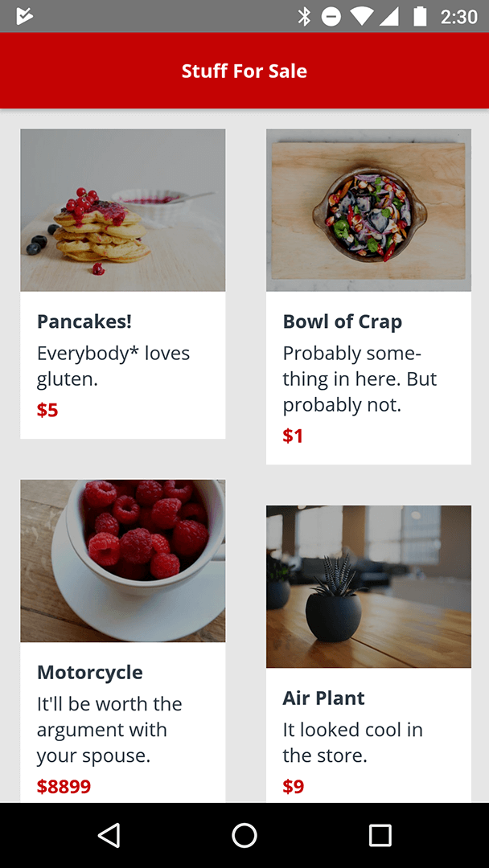Tap the raspberries photo thumbnail
Image resolution: width=489 pixels, height=868 pixels.
[122, 560]
